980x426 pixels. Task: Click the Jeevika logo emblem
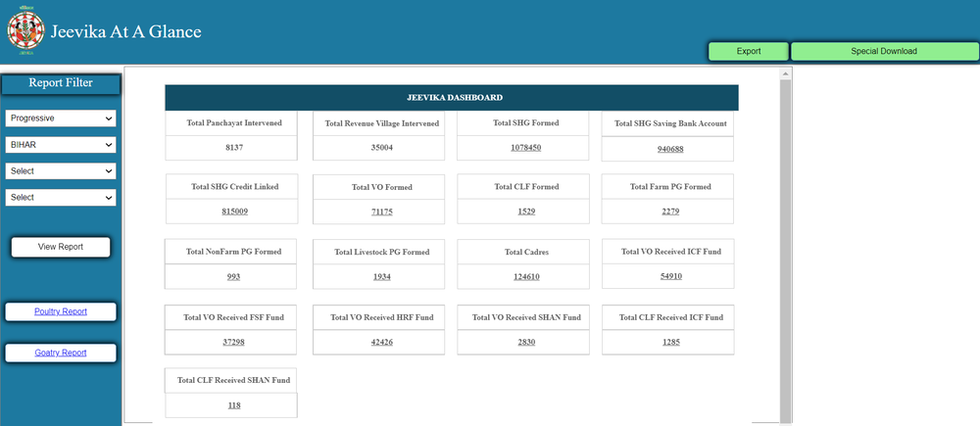pyautogui.click(x=25, y=30)
